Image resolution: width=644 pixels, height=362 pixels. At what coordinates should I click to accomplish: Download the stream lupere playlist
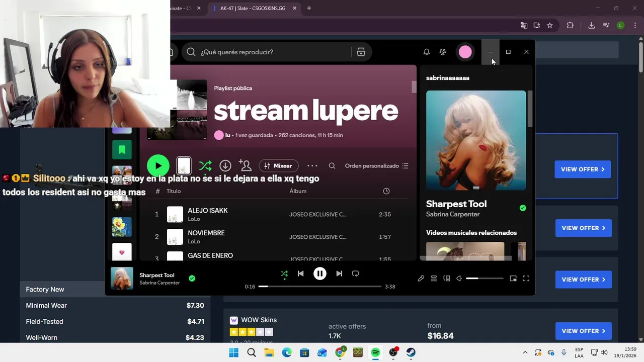point(225,166)
